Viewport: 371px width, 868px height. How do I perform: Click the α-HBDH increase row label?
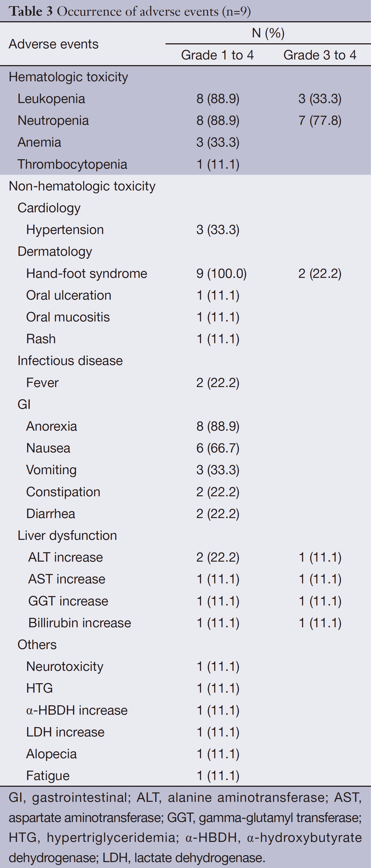point(77,710)
